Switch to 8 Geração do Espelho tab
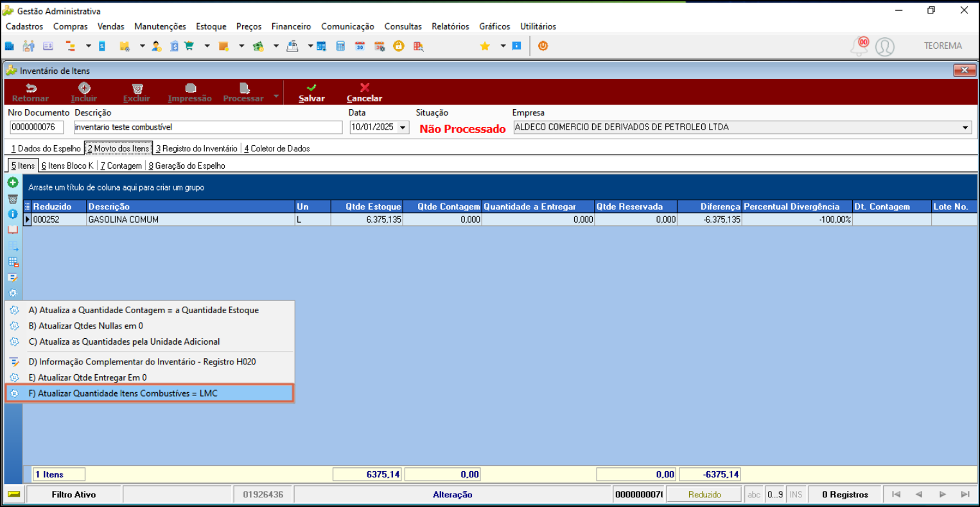This screenshot has height=507, width=980. [x=187, y=166]
